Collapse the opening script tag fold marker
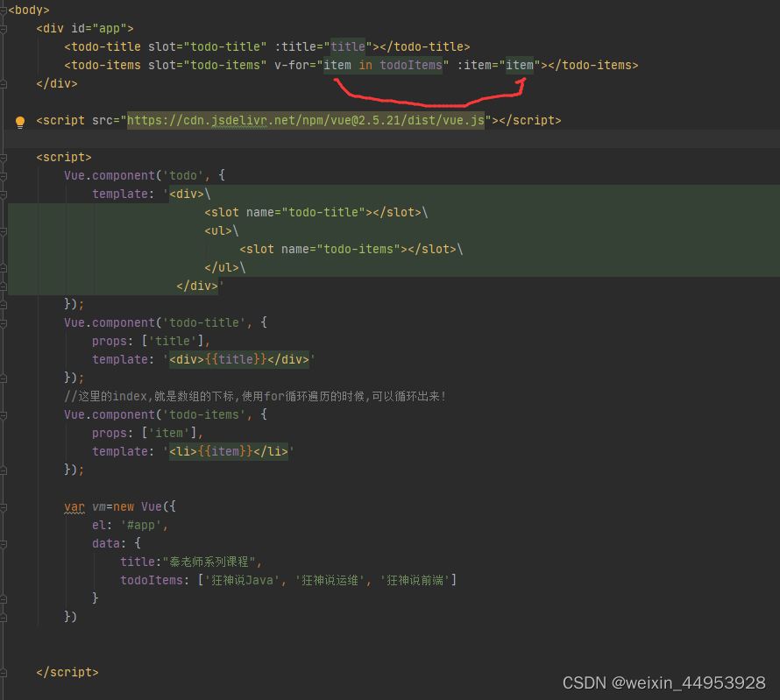 point(3,158)
